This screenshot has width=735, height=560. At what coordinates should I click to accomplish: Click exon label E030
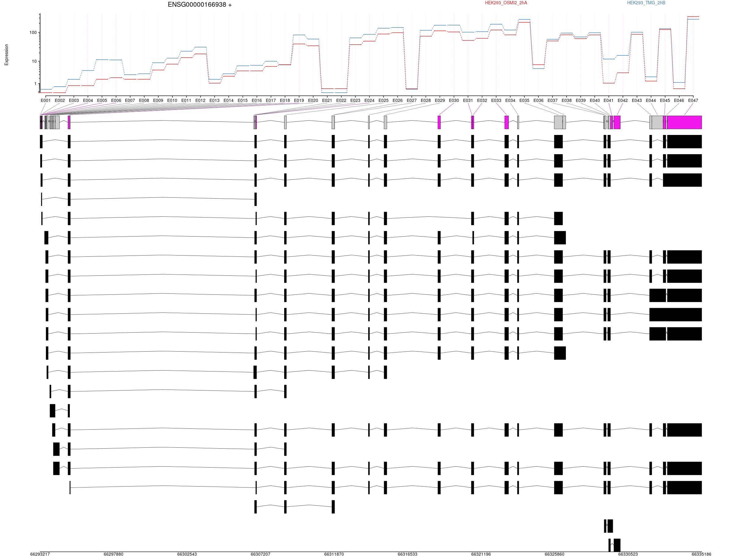point(454,100)
